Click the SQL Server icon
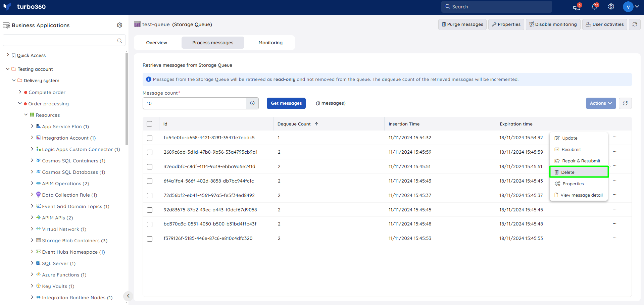 (x=38, y=263)
